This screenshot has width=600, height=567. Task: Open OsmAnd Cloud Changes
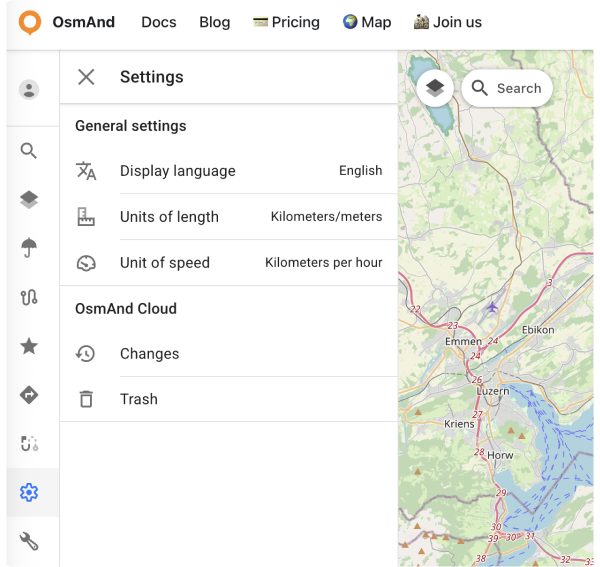[x=229, y=354]
